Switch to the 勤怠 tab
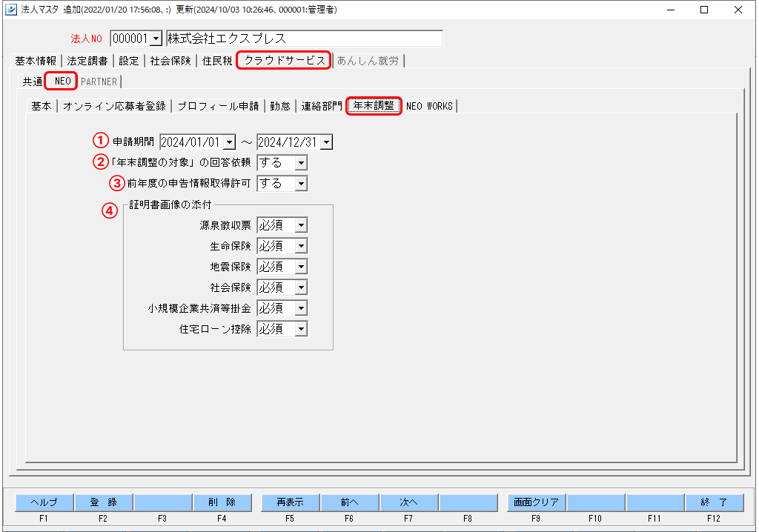The image size is (759, 532). 279,106
